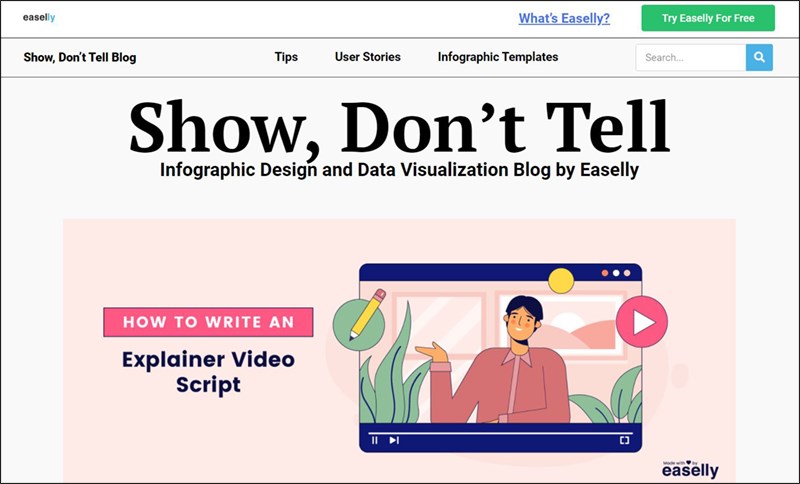Image resolution: width=800 pixels, height=484 pixels.
Task: Open the What's Easelly? link
Action: pyautogui.click(x=564, y=18)
